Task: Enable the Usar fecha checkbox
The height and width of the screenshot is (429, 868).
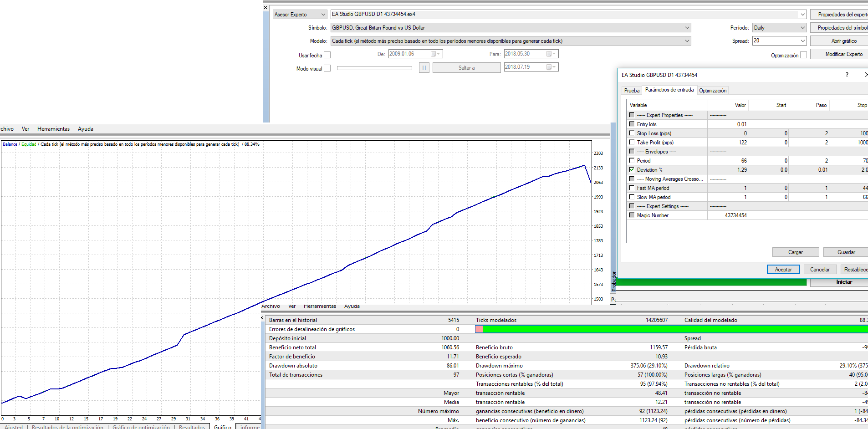Action: (327, 55)
